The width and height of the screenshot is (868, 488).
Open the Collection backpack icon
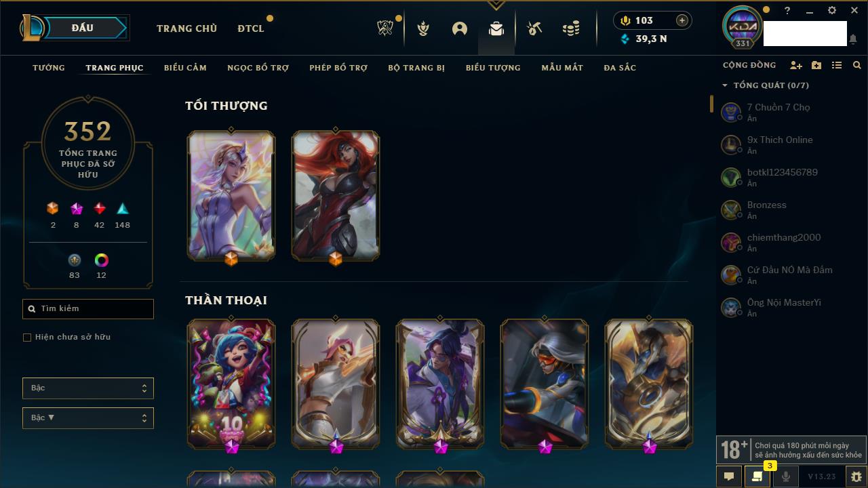tap(496, 28)
